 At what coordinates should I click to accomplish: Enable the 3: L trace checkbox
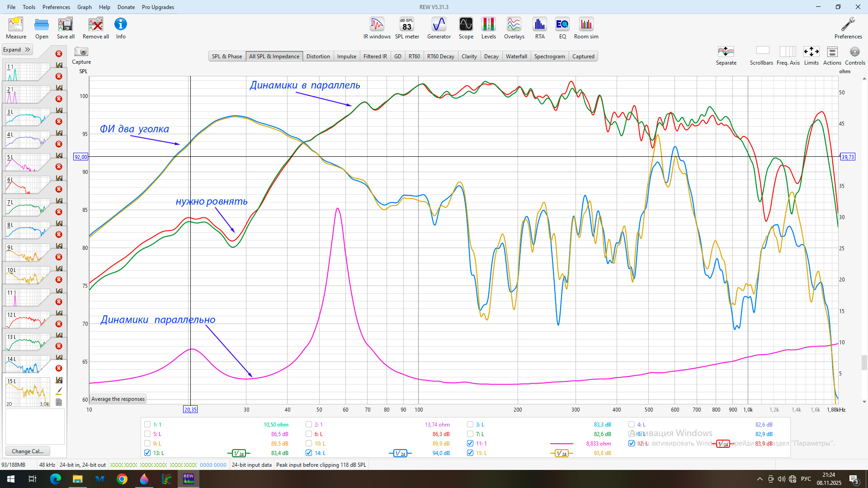(x=470, y=424)
